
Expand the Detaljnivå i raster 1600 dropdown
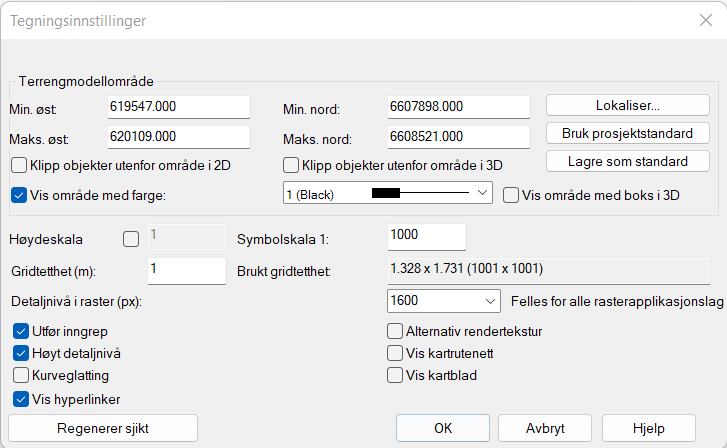(x=443, y=300)
